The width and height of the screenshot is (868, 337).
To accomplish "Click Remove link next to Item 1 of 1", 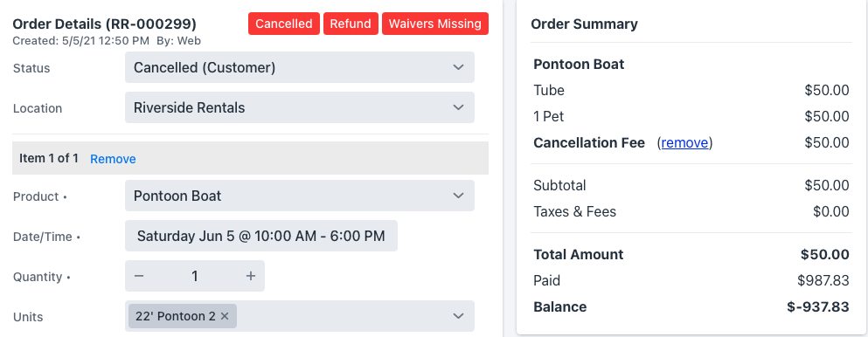I will (113, 159).
